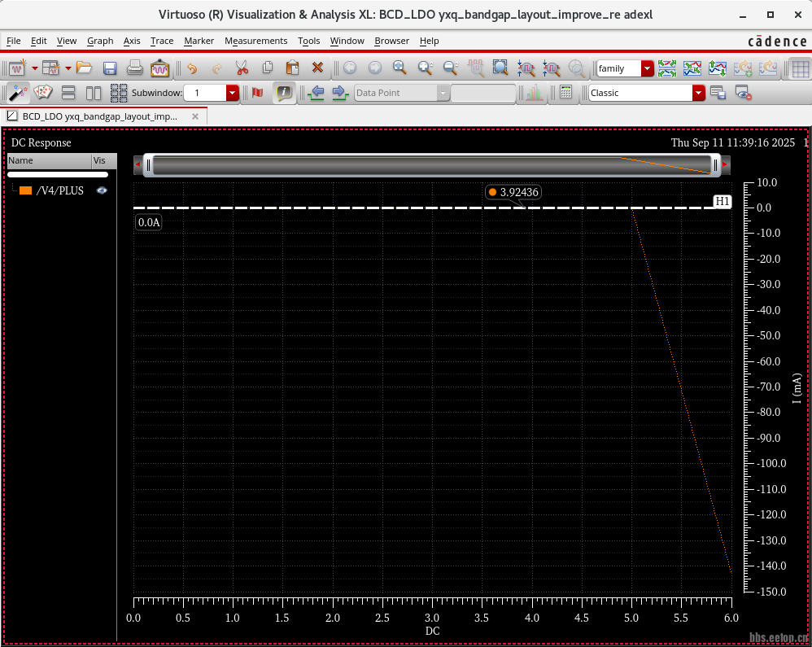Select the /V4/PLUS trace name
Screen dimensions: 812x647
60,190
